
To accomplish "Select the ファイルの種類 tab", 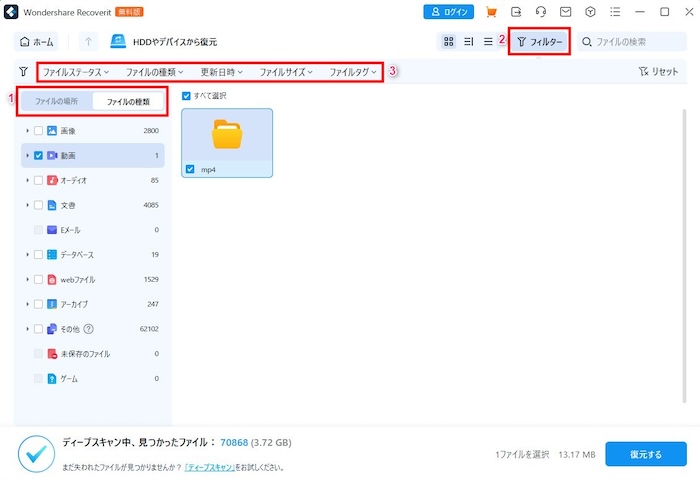I will pos(128,101).
